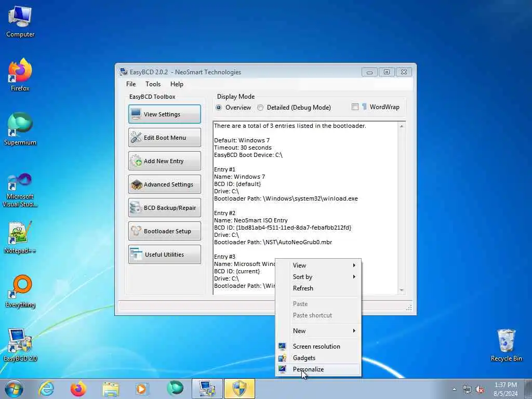The image size is (532, 399).
Task: Choose Refresh in the context menu
Action: [318, 288]
